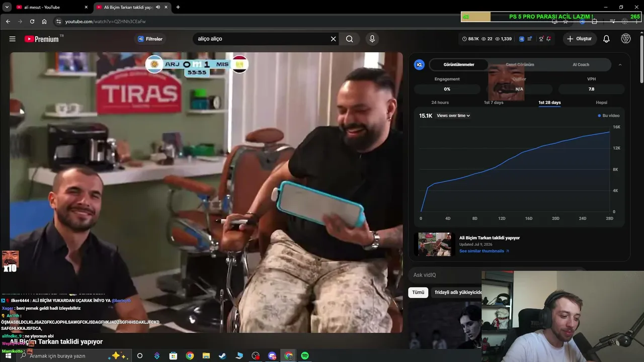644x362 pixels.
Task: Select the fridayli adlı yükleyiciden chip
Action: tap(457, 292)
